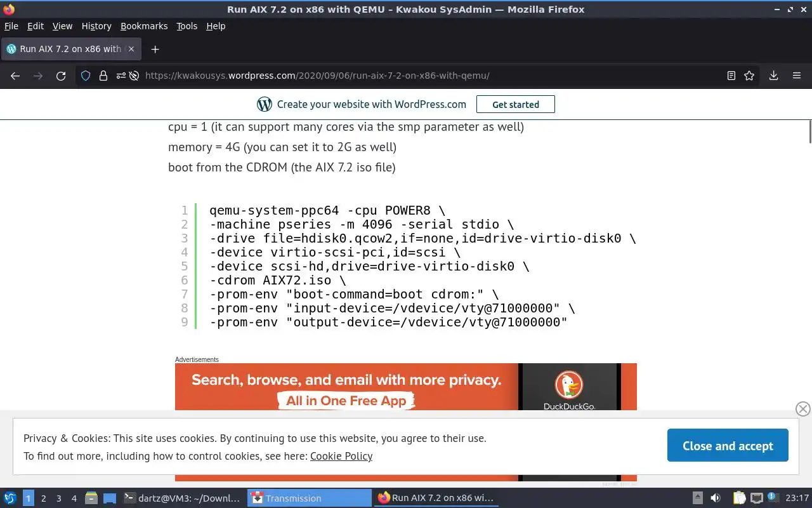This screenshot has height=508, width=812.
Task: Click the Firefox Run AIX taskbar entry
Action: pos(436,498)
